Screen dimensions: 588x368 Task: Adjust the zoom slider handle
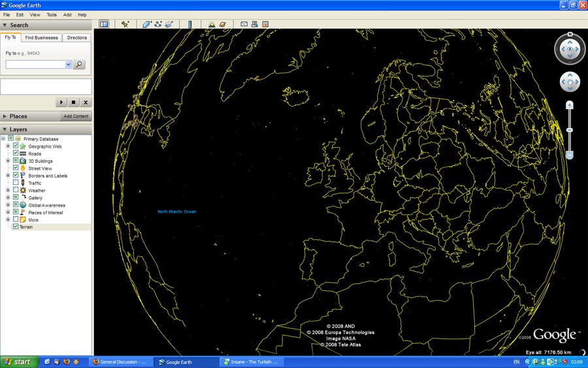coord(570,130)
